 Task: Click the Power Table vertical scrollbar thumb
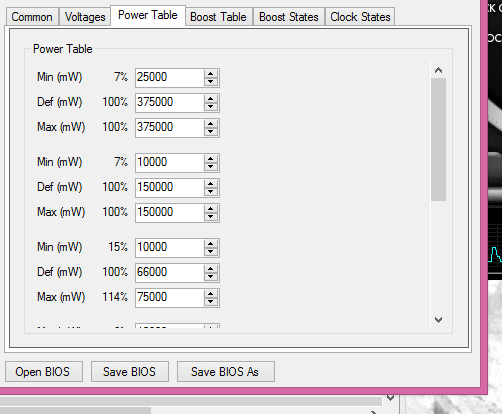(438, 139)
